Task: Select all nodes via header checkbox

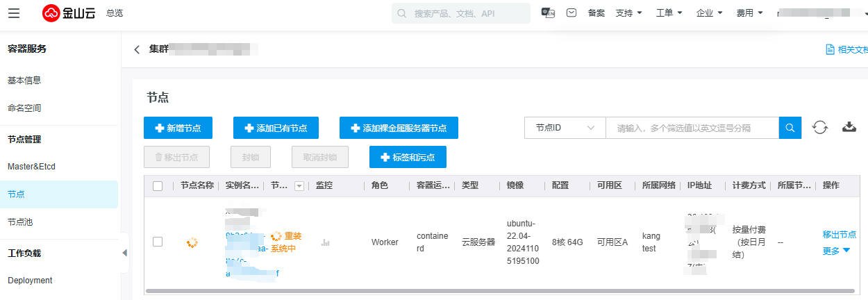Action: (158, 185)
